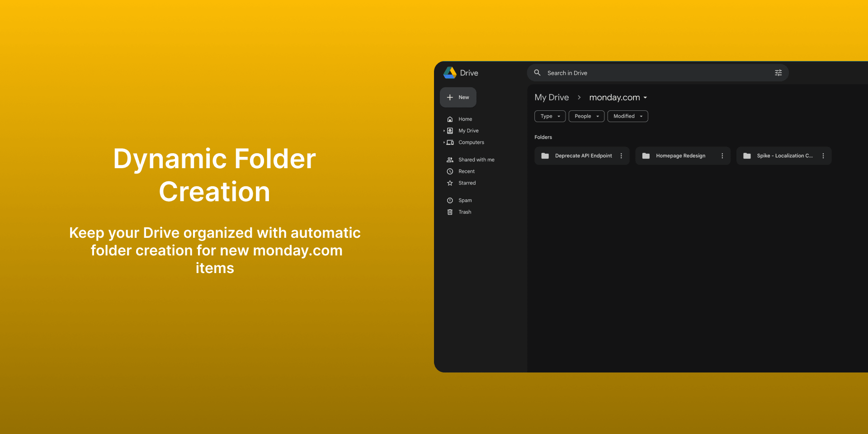The image size is (868, 434).
Task: Expand the Computers tree arrow
Action: click(444, 142)
